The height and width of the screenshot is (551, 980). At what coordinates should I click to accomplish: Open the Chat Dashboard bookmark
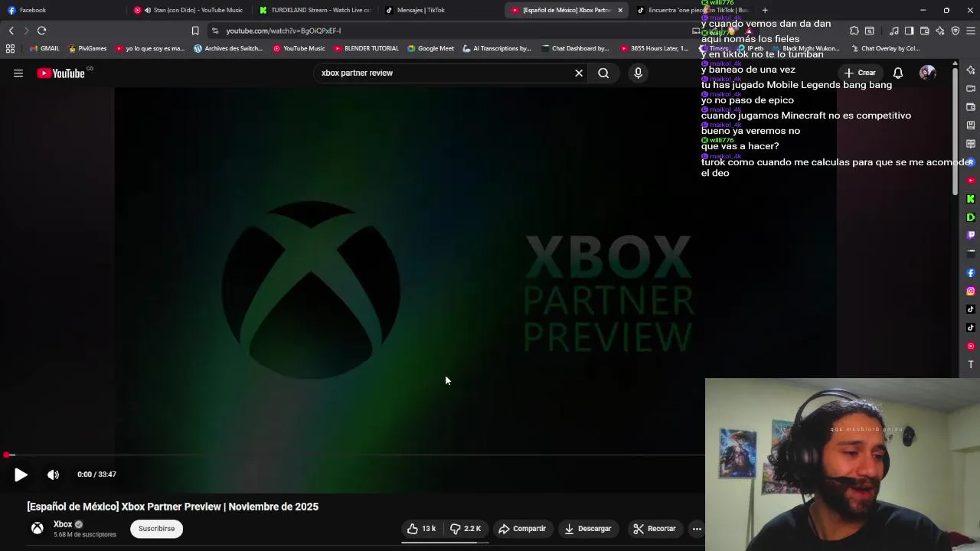tap(574, 48)
